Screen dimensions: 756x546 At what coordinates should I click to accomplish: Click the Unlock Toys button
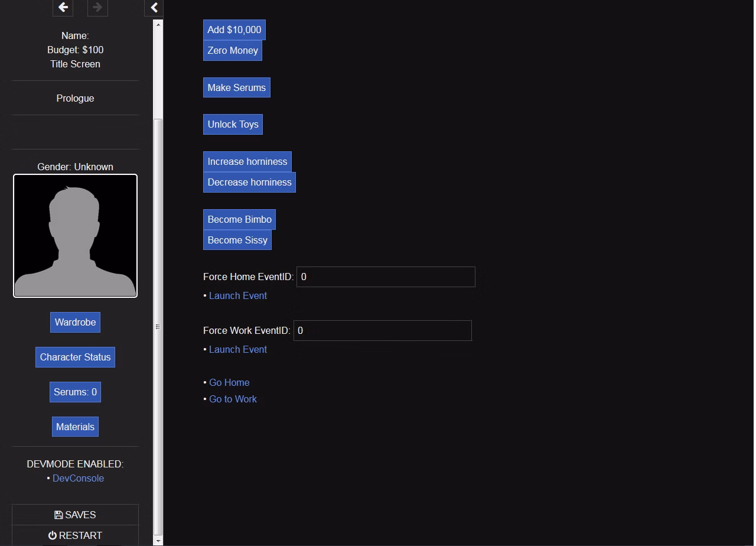[233, 124]
